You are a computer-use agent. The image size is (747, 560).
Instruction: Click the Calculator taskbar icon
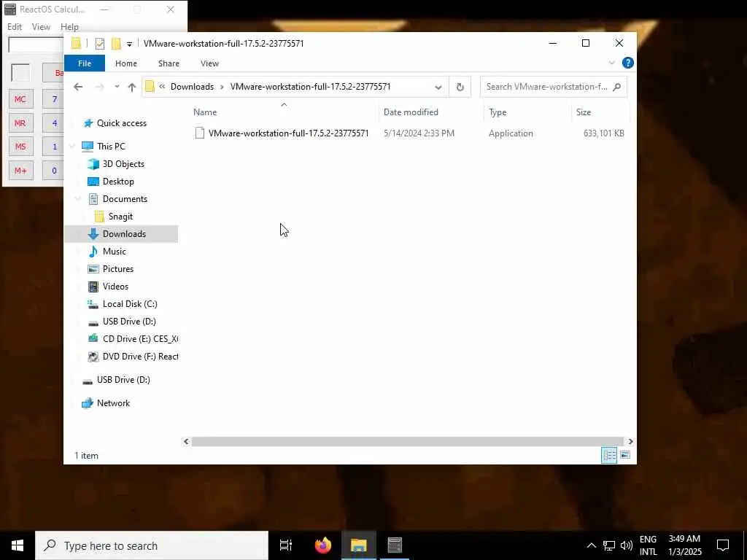pos(395,545)
